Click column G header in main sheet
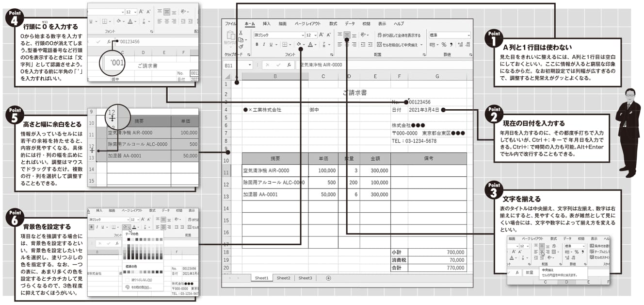This screenshot has height=305, width=644. point(437,76)
